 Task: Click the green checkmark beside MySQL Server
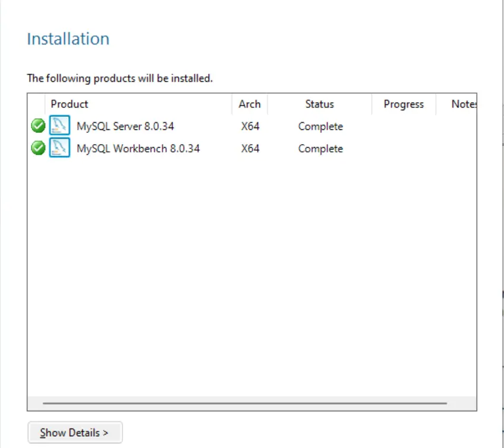[x=38, y=126]
